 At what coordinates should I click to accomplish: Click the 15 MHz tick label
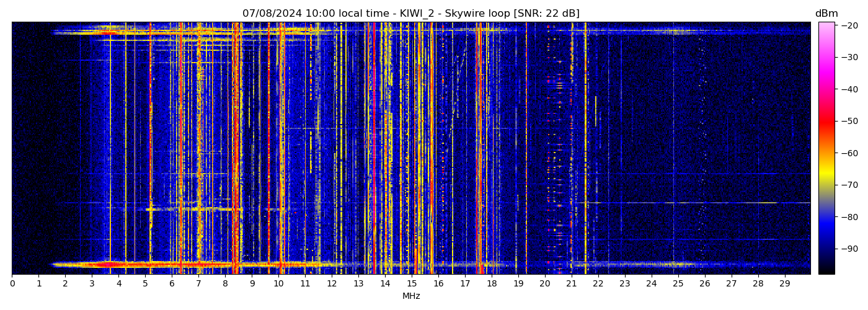coord(412,284)
